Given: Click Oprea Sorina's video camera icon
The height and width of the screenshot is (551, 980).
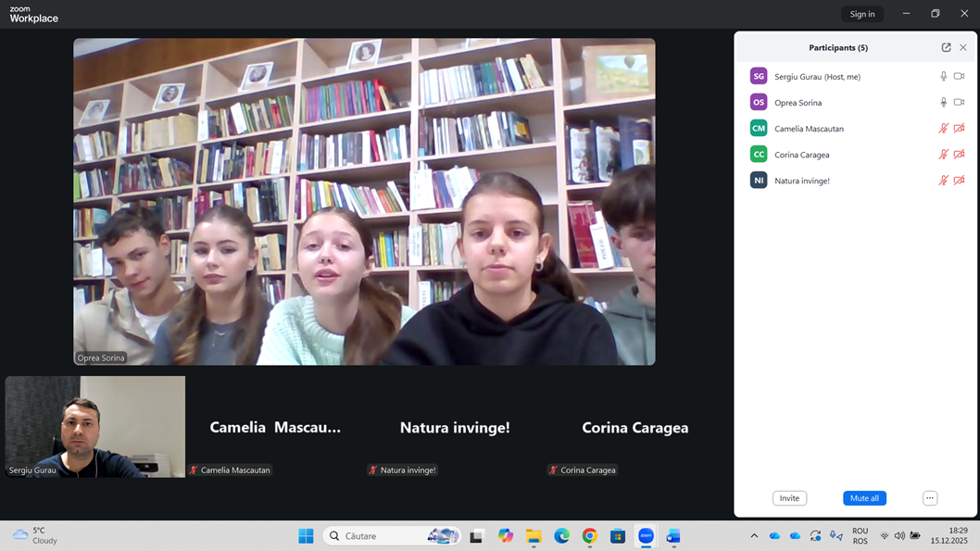Looking at the screenshot, I should click(959, 103).
